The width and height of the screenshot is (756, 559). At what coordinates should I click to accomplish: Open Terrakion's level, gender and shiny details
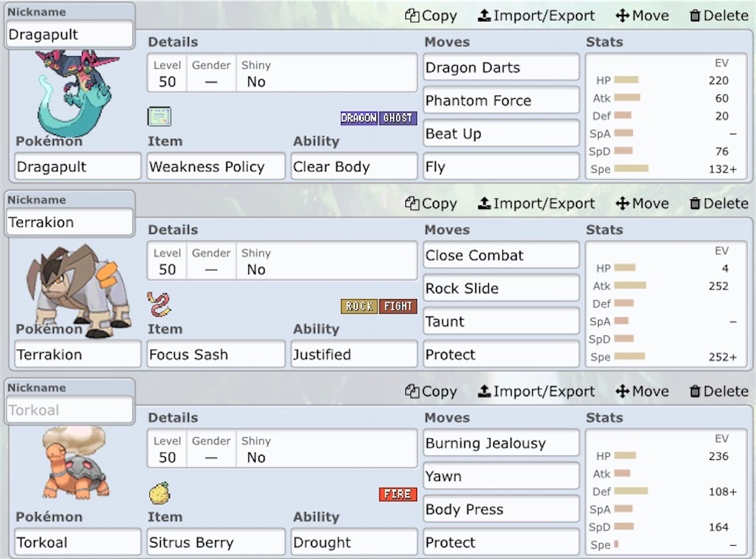point(282,261)
